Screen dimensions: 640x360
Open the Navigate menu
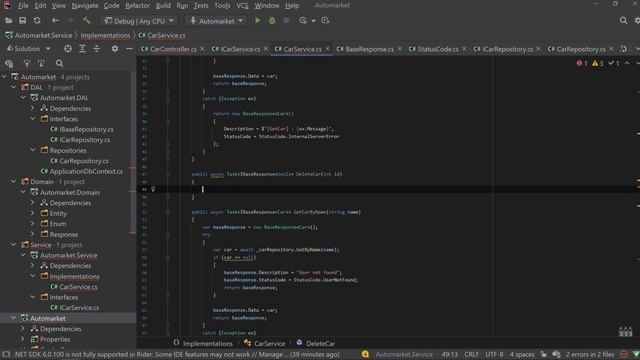85,6
